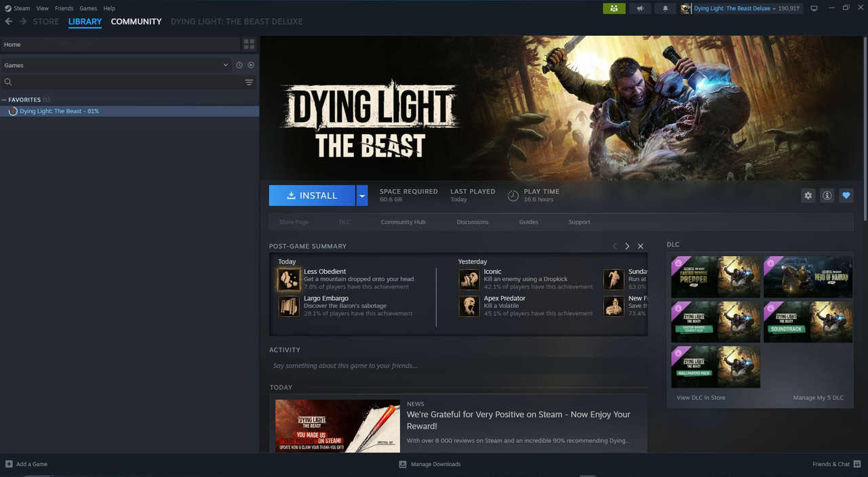Click the Iconic achievement icon

pos(469,279)
